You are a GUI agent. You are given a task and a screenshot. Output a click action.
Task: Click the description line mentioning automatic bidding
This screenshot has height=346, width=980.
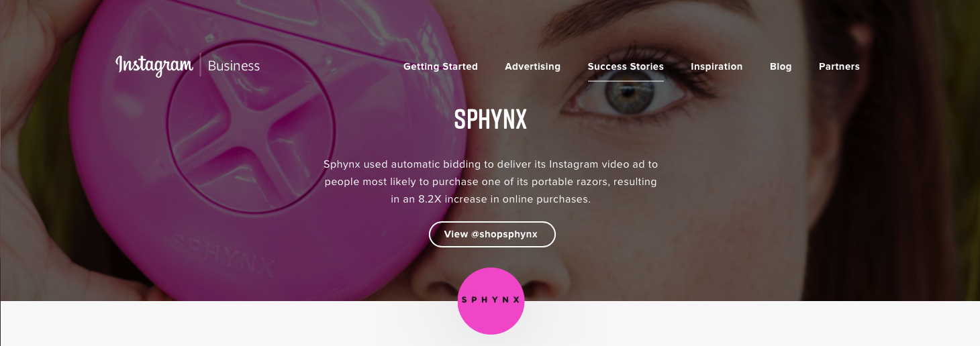(491, 164)
